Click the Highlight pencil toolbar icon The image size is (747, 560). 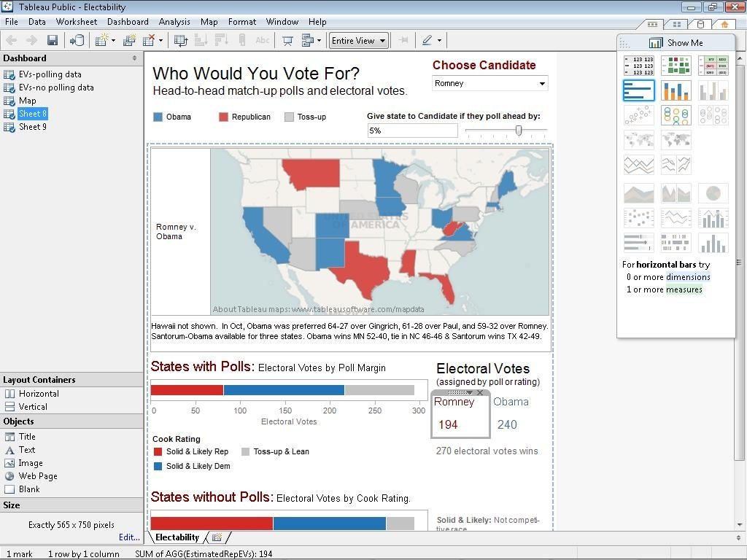coord(427,41)
